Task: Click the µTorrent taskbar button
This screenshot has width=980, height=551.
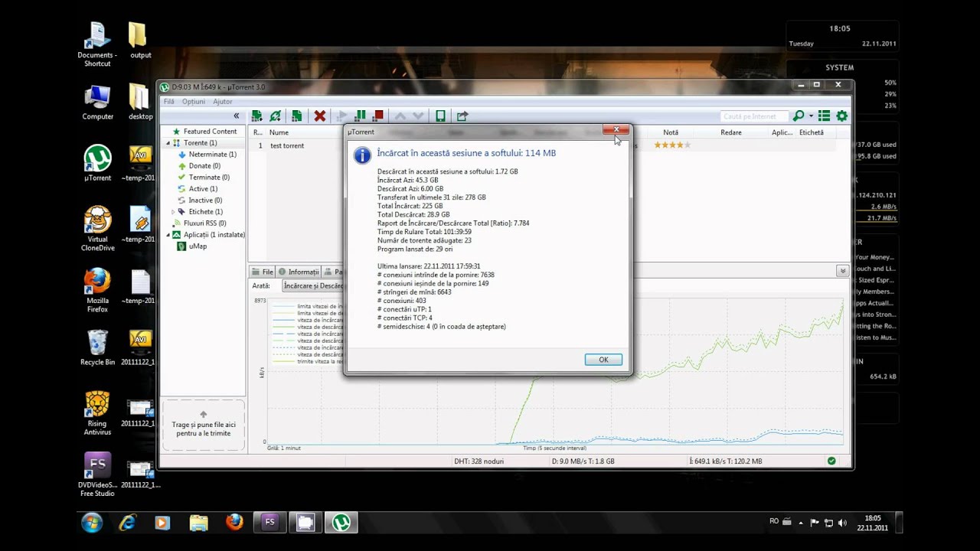Action: coord(341,523)
